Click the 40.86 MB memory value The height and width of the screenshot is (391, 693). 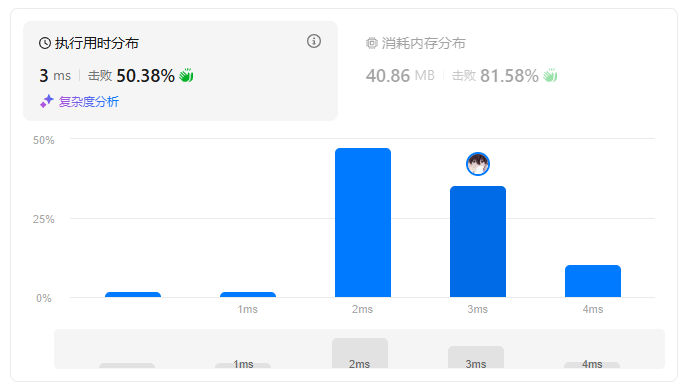coord(400,76)
